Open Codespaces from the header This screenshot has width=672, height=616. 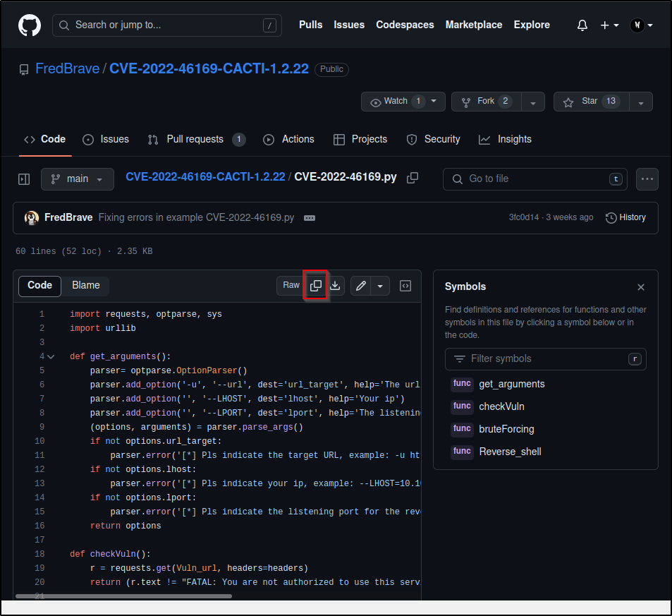(405, 25)
